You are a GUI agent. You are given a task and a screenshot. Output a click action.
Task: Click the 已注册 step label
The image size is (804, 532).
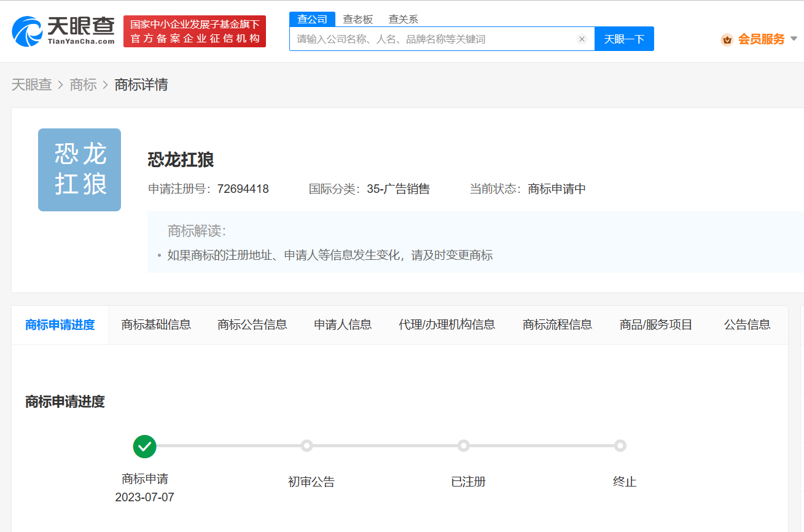tap(469, 482)
